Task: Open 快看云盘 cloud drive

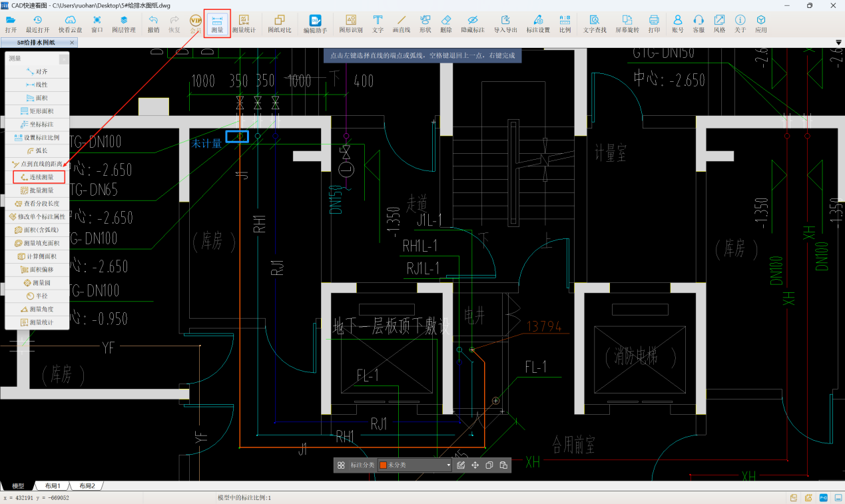Action: pos(71,24)
